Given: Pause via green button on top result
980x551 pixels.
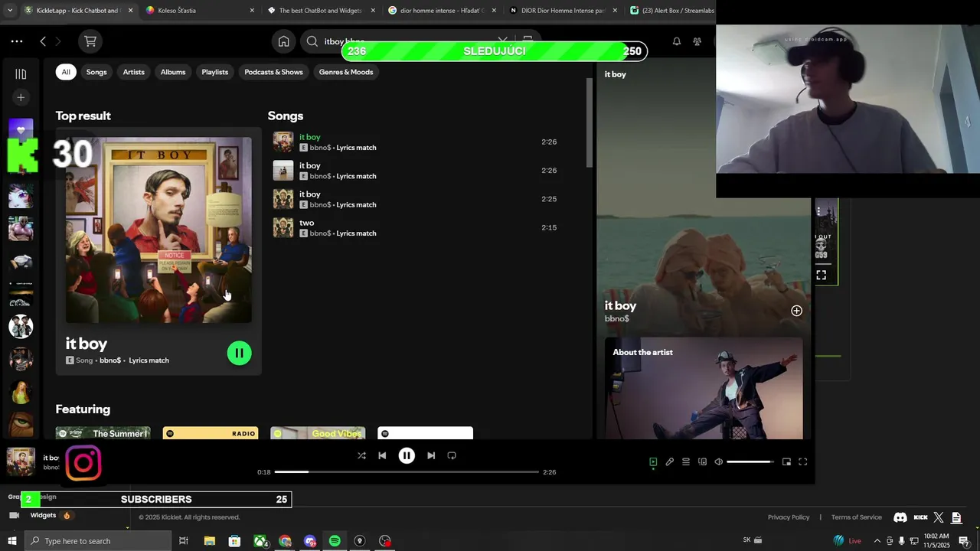Looking at the screenshot, I should (239, 353).
